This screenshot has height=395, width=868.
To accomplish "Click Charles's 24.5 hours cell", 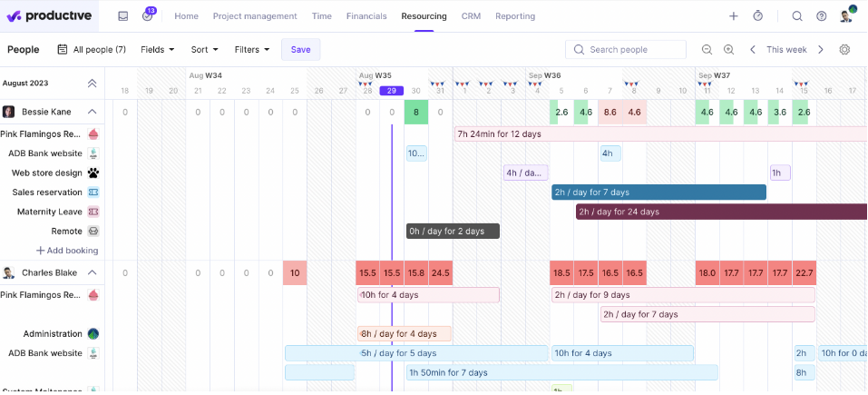I will (441, 272).
